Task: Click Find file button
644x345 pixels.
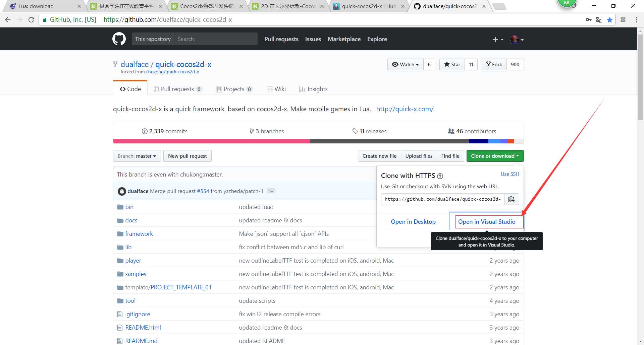Action: coord(450,156)
